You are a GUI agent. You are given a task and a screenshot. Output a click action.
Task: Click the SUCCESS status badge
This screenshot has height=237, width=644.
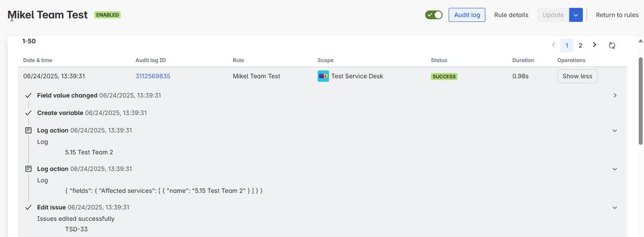[x=444, y=76]
